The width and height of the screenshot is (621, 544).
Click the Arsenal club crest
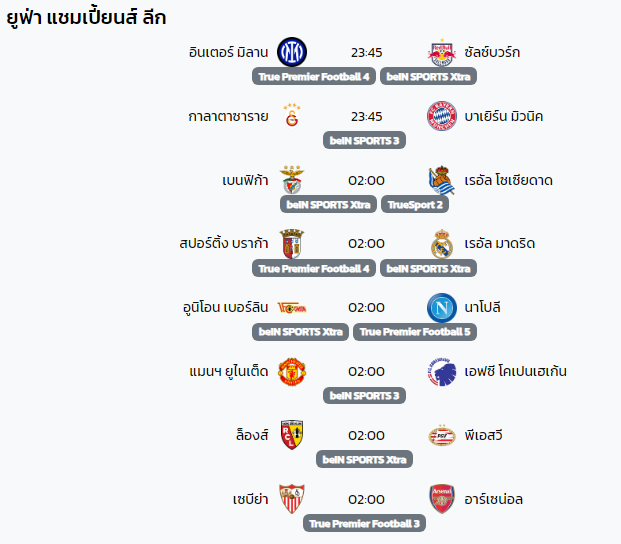pyautogui.click(x=441, y=498)
